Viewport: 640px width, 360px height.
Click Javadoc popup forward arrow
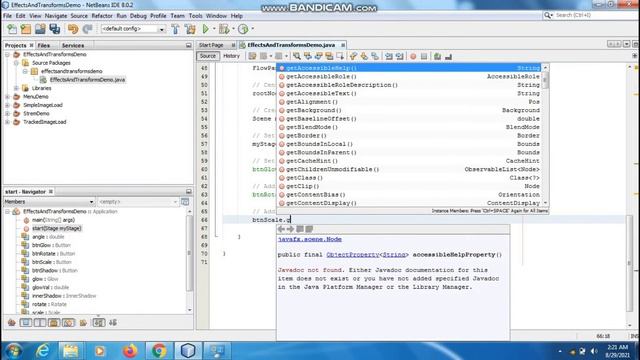290,229
